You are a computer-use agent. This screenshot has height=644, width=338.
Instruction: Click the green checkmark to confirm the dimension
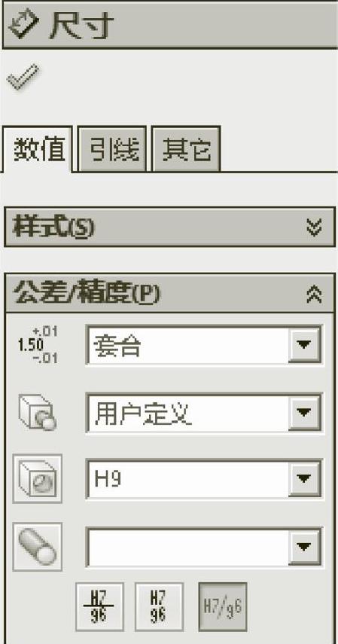pos(23,77)
